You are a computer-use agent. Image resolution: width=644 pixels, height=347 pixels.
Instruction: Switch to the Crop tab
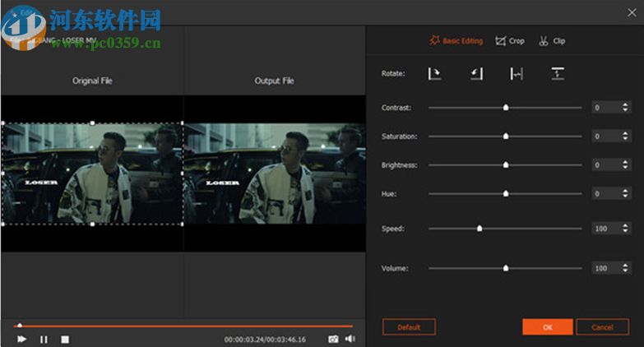510,40
